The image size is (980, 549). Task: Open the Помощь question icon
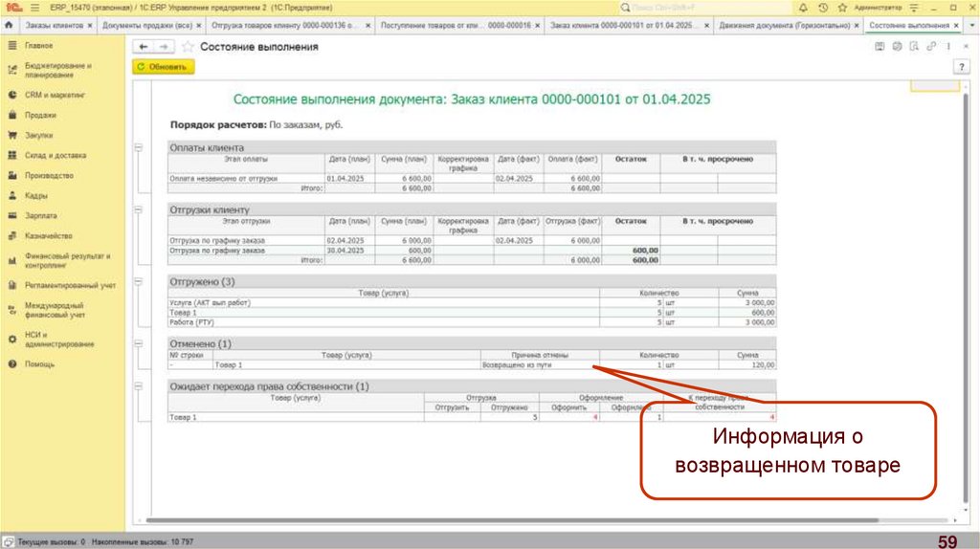tap(11, 364)
